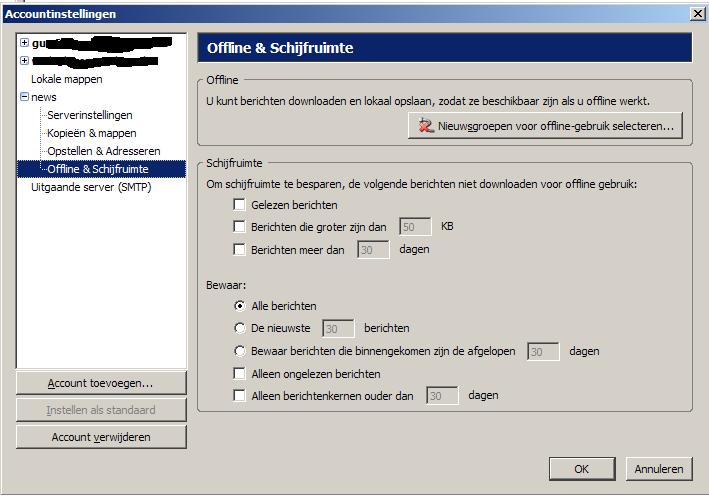Click the Account toevoegen button

pyautogui.click(x=101, y=384)
